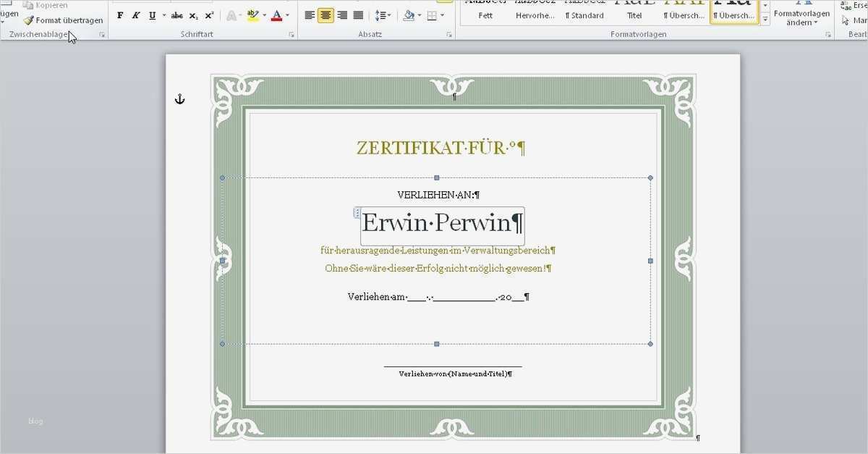Image resolution: width=868 pixels, height=454 pixels.
Task: Open the font color dropdown arrow
Action: [286, 15]
